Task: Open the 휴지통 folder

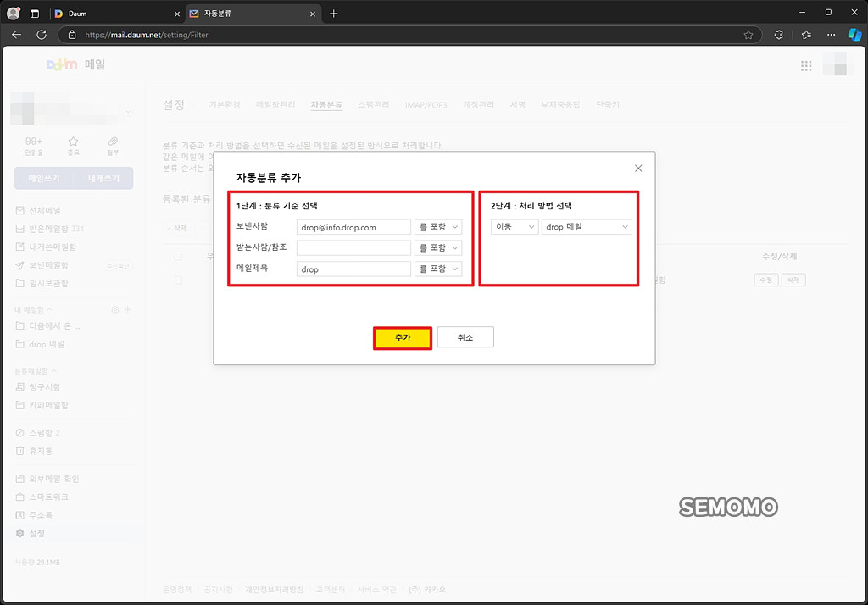Action: tap(34, 451)
